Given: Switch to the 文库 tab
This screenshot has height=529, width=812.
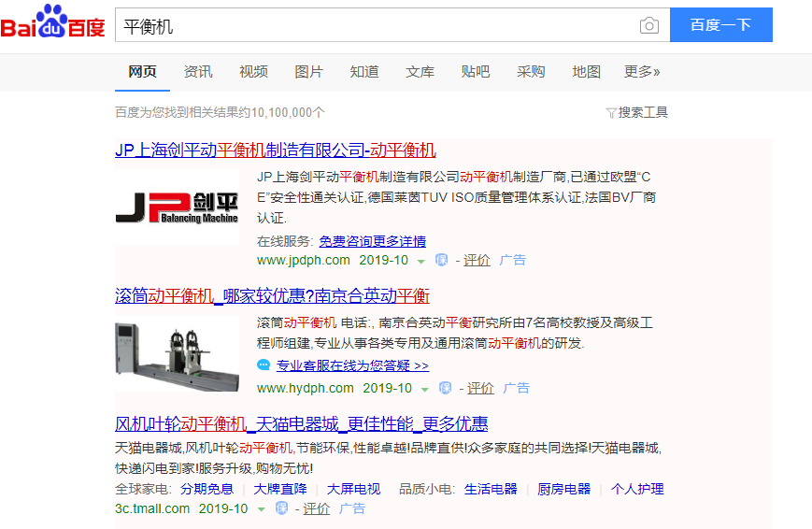Looking at the screenshot, I should (x=420, y=72).
